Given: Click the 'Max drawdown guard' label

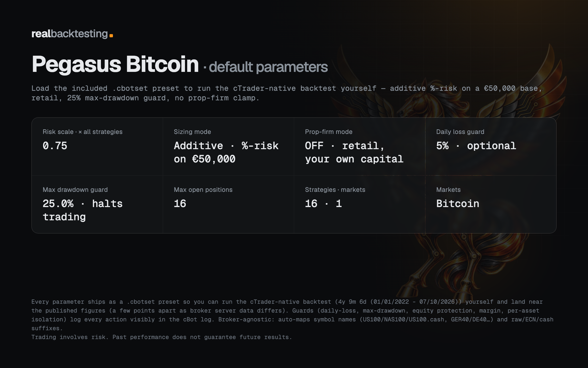Looking at the screenshot, I should 75,190.
